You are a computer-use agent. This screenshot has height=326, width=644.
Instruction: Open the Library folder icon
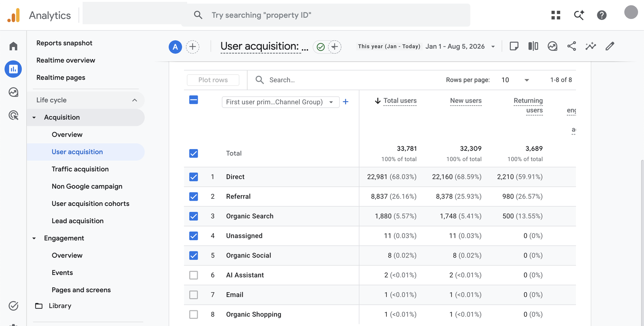39,306
